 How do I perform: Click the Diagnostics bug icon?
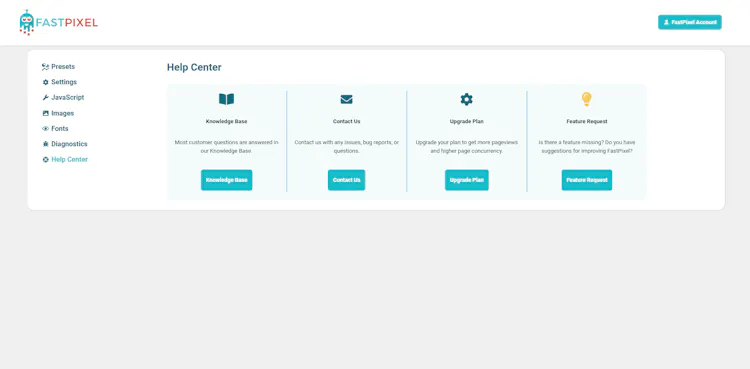pos(45,144)
